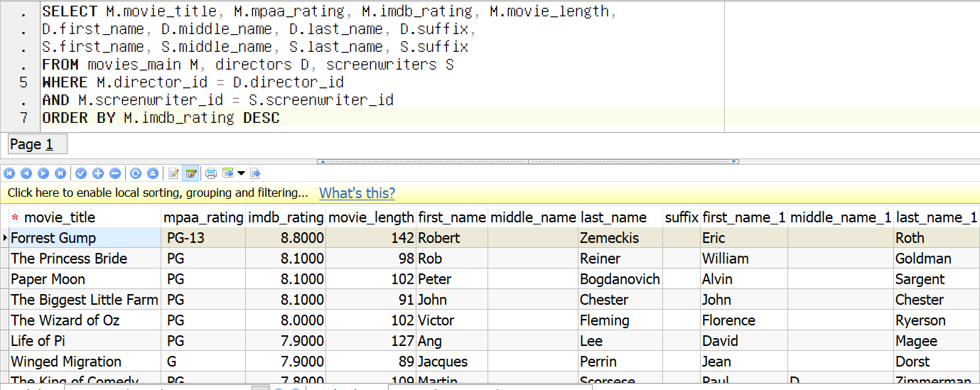Click the SELECT M.movie_title line

330,11
